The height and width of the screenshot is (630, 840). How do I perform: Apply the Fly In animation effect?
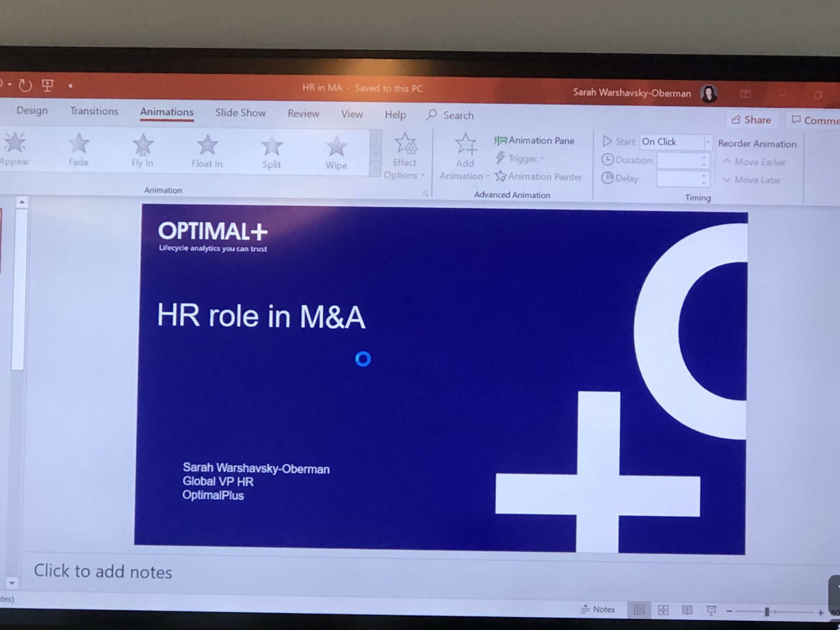point(143,151)
